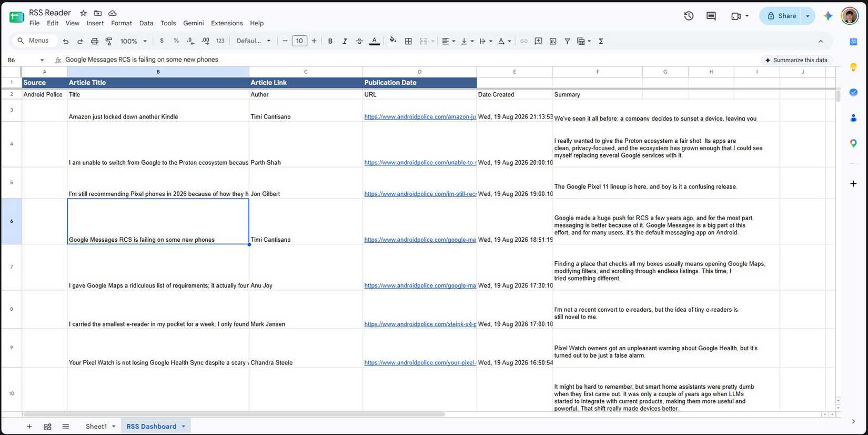
Task: Format as percent icon
Action: point(176,41)
